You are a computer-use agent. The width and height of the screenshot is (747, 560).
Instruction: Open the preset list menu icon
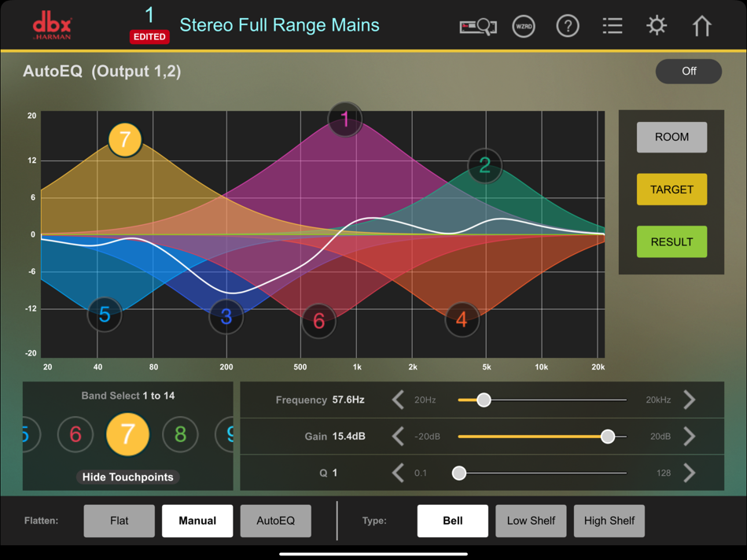click(x=613, y=26)
